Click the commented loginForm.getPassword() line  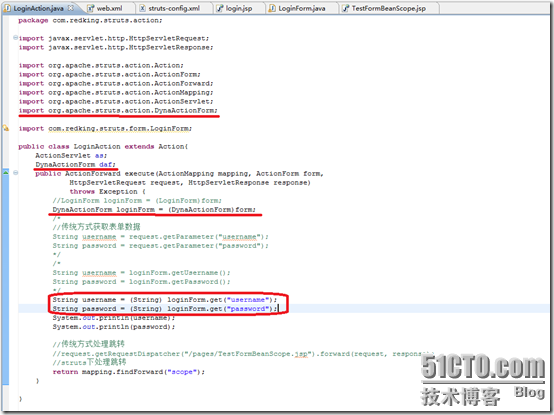tap(142, 282)
